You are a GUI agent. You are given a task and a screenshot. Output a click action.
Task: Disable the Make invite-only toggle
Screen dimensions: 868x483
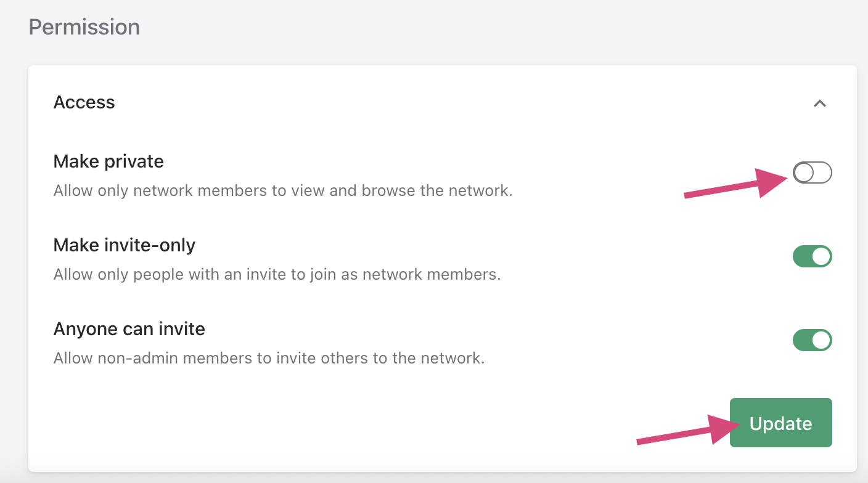[812, 256]
